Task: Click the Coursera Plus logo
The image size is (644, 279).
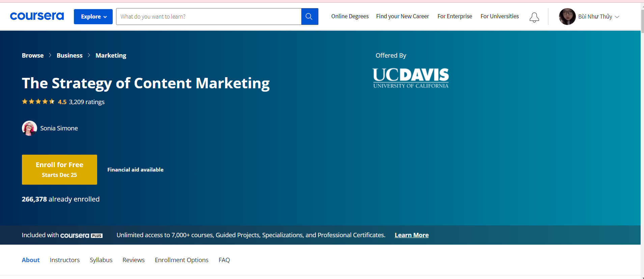Action: (81, 235)
